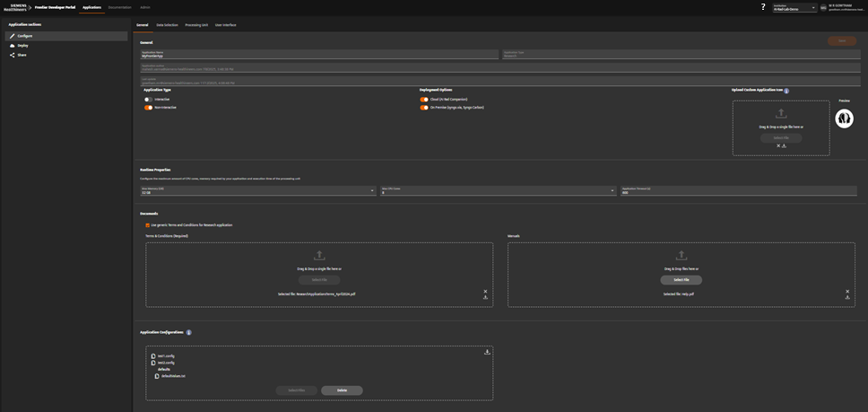Open the info icon beside Upload Custom Application Icon
This screenshot has height=412, width=868.
(786, 91)
